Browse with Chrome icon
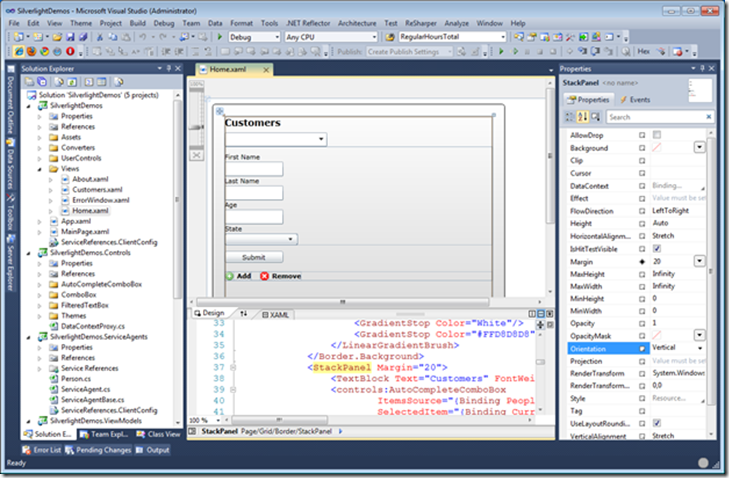729x478 pixels. [44, 52]
